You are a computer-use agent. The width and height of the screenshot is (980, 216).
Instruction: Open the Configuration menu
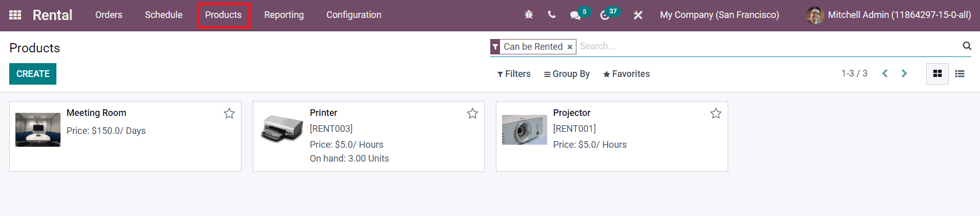[x=354, y=15]
